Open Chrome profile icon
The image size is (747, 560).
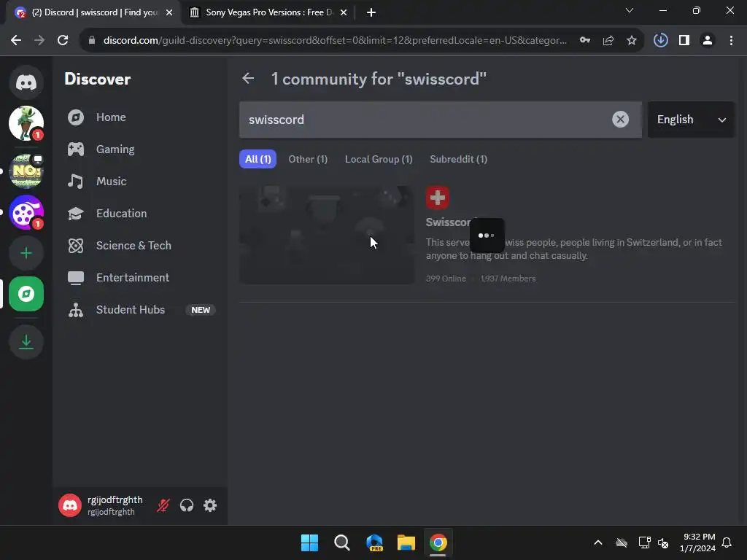point(708,41)
